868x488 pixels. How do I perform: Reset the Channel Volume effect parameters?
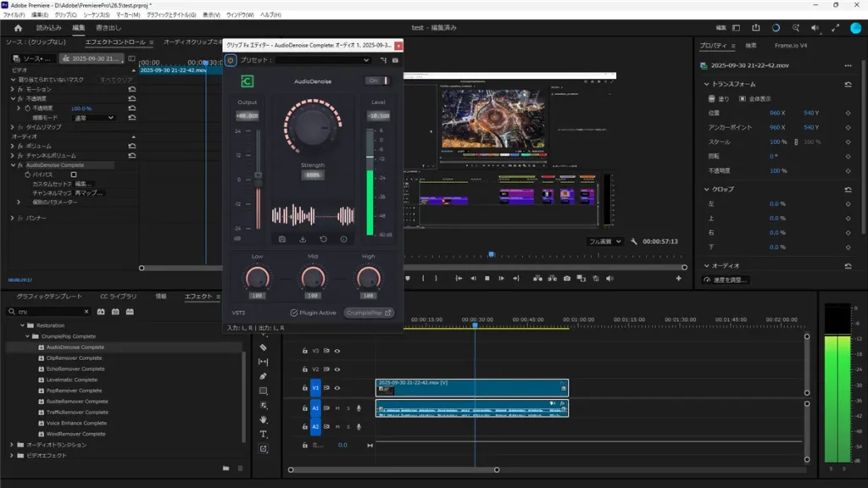tap(131, 156)
